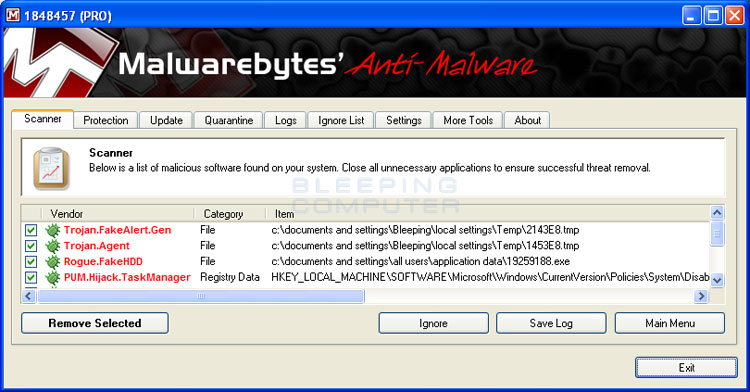This screenshot has width=750, height=392.
Task: Open the Settings tab
Action: click(x=404, y=120)
